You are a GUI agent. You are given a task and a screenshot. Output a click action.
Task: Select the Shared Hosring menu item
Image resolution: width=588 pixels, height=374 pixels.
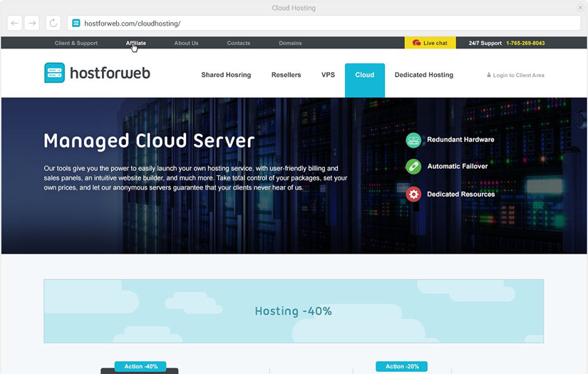226,75
